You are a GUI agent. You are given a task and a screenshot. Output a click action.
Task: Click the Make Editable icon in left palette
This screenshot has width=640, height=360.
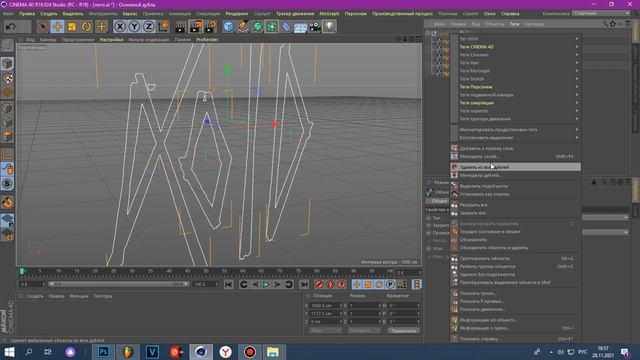click(7, 45)
